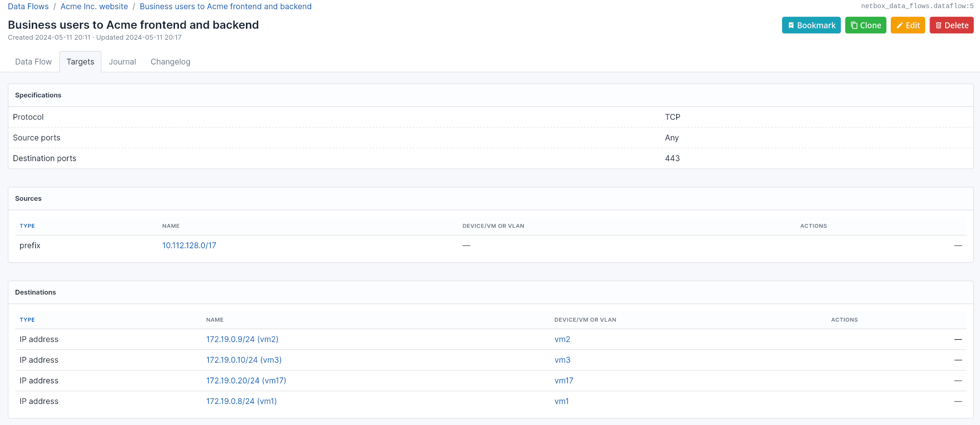This screenshot has width=980, height=425.
Task: Click the trash icon in Delete button
Action: coord(938,25)
